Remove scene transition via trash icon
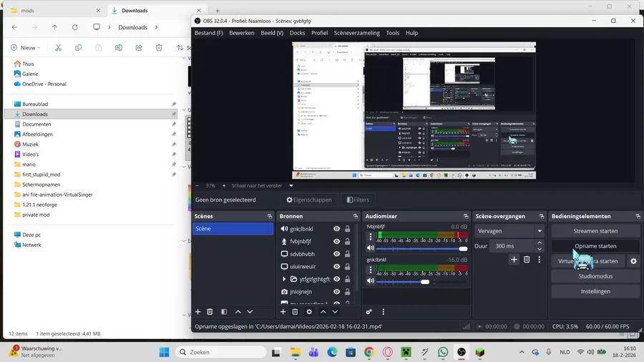This screenshot has width=644, height=362. (x=527, y=260)
